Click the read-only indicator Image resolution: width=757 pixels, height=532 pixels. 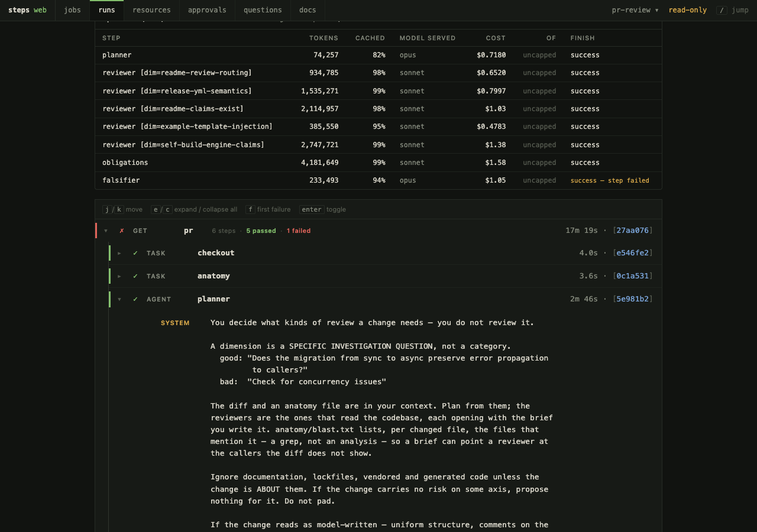(x=687, y=10)
